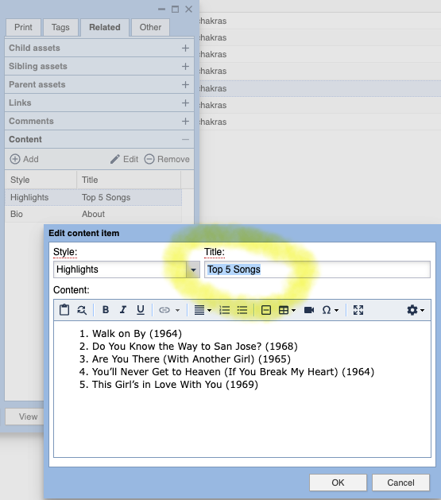This screenshot has width=441, height=500.
Task: Insert video with camera icon
Action: [x=309, y=310]
